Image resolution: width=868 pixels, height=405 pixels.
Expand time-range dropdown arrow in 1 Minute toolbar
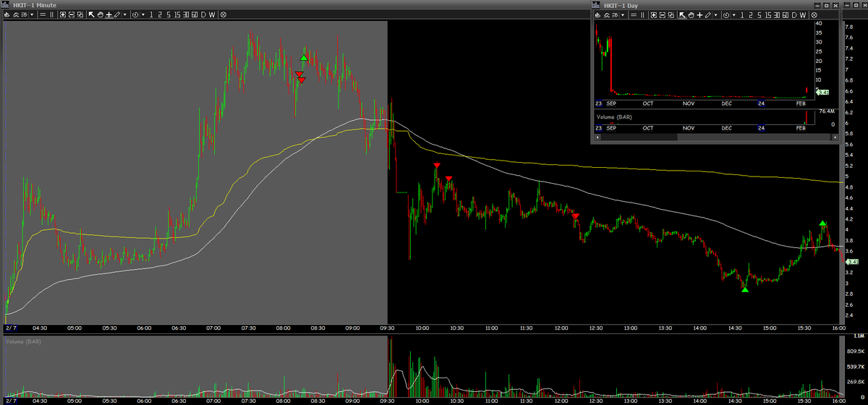pos(143,14)
